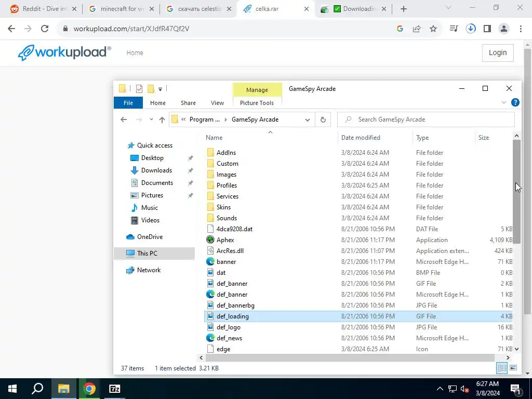
Task: Open media control icon in Chrome toolbar
Action: coord(454,29)
